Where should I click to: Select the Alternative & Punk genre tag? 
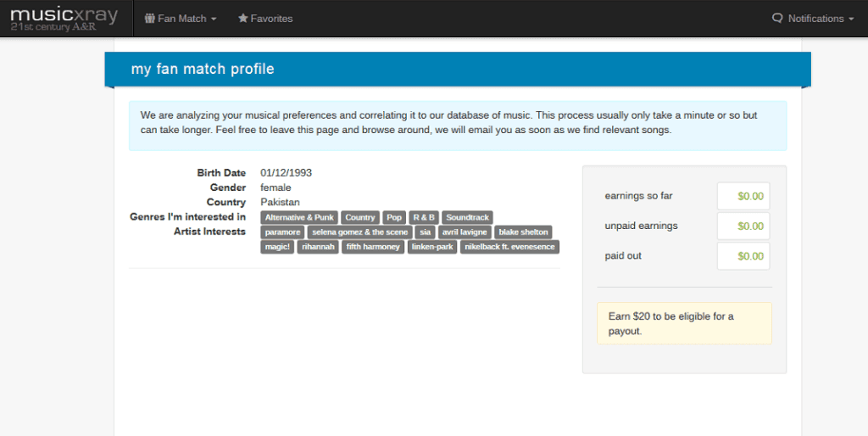click(x=299, y=217)
